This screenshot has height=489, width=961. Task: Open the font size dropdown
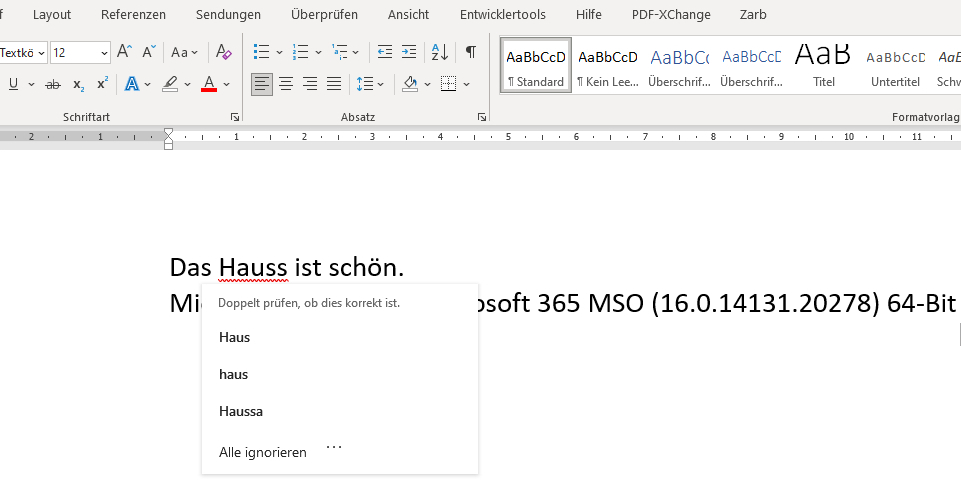point(104,53)
